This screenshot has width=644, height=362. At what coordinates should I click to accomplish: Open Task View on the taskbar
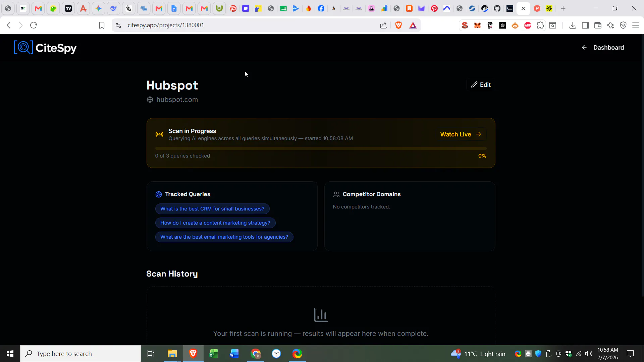point(151,354)
